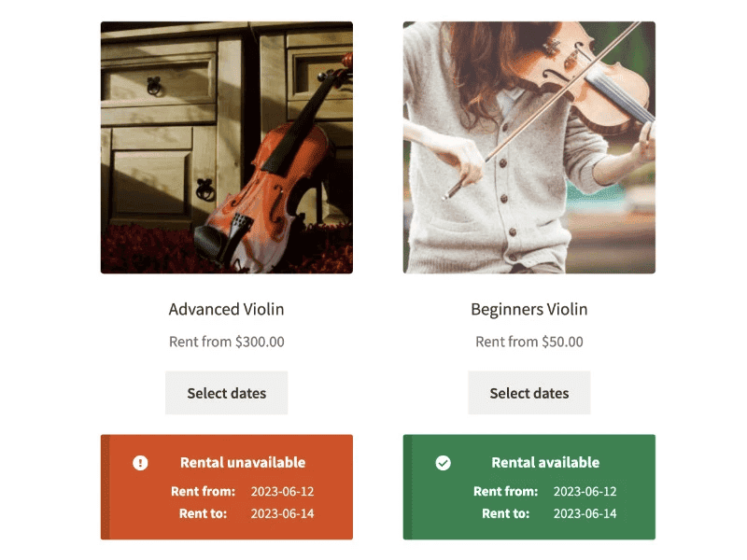The width and height of the screenshot is (747, 560).
Task: Open the Beginners Violin product image
Action: 529,147
